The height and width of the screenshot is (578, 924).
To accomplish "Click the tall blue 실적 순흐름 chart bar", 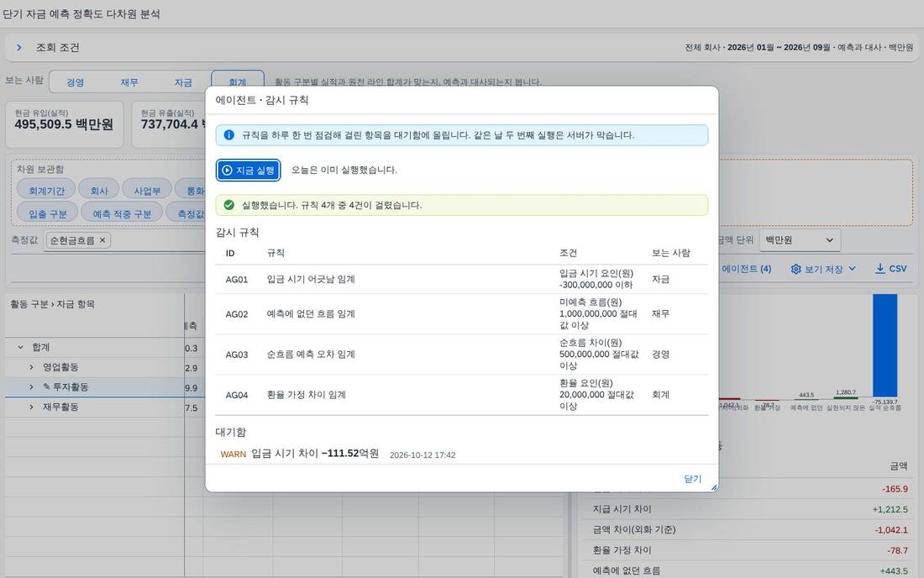I will (885, 345).
